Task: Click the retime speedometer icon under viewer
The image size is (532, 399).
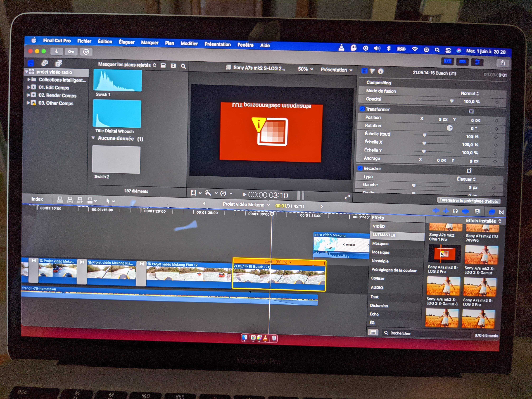Action: (223, 193)
